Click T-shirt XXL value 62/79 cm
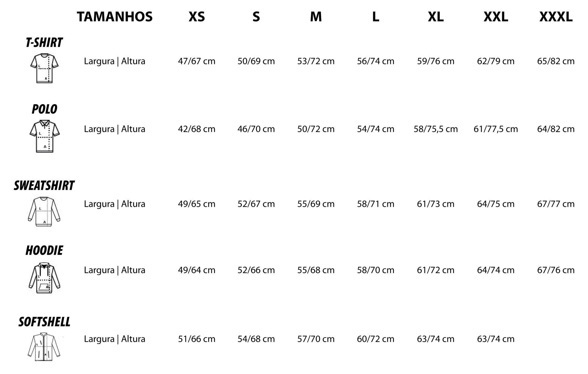The image size is (588, 374). pos(496,61)
